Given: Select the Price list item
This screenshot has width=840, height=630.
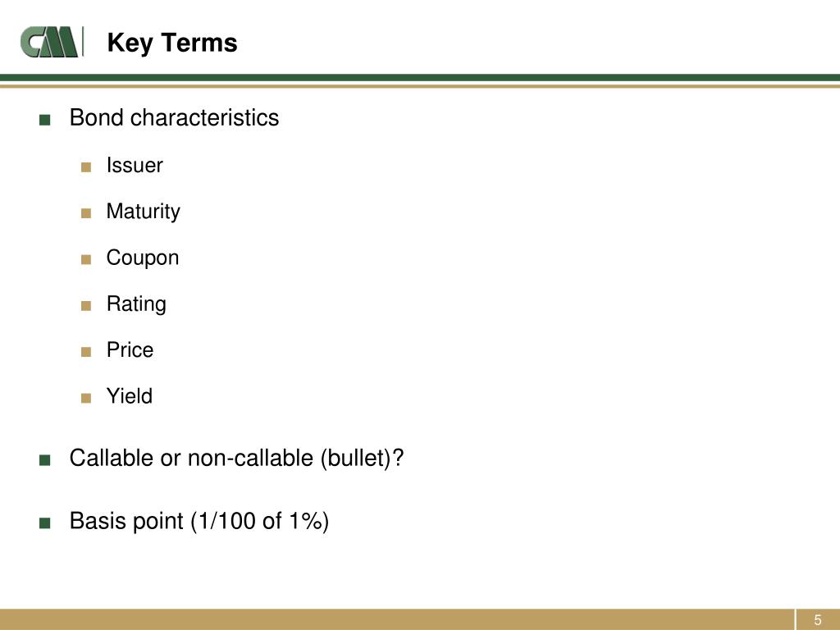Looking at the screenshot, I should point(130,349).
